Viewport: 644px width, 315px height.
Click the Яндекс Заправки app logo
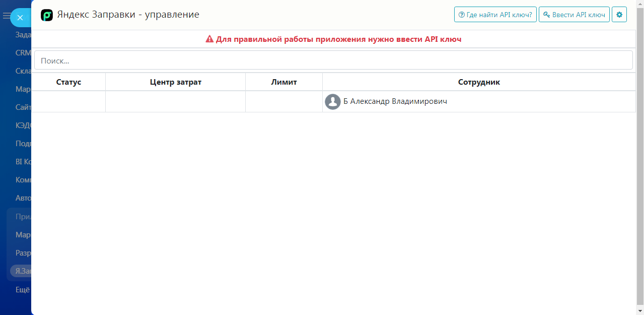pos(47,15)
